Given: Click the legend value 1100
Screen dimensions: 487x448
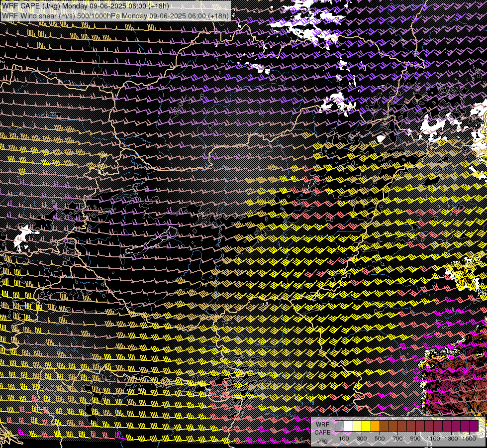Looking at the screenshot, I should click(x=433, y=439).
